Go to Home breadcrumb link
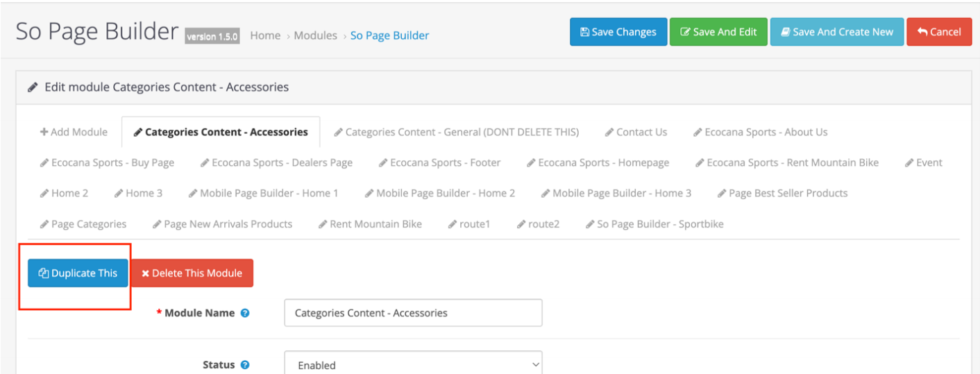Image resolution: width=980 pixels, height=374 pixels. point(265,35)
